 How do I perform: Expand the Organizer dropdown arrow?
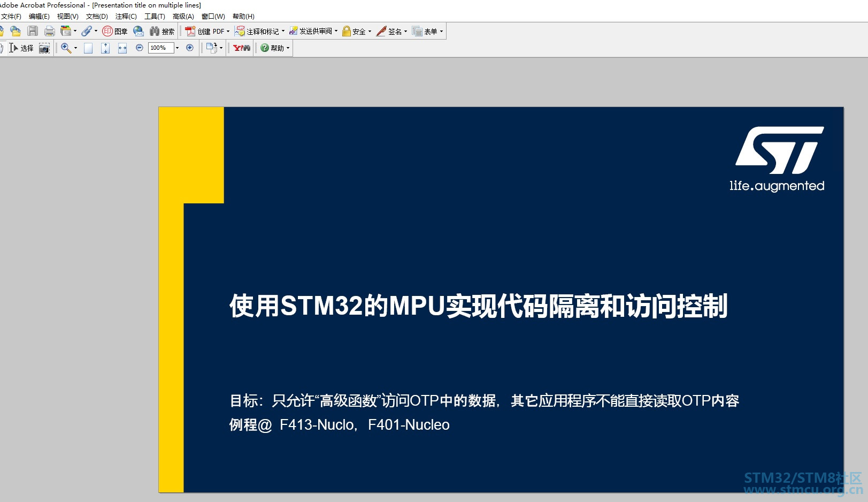pyautogui.click(x=75, y=32)
